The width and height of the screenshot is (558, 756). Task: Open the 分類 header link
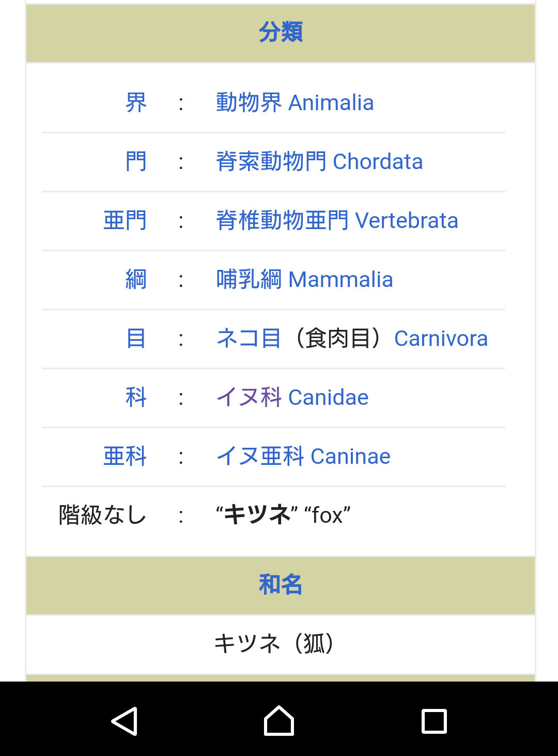[281, 33]
